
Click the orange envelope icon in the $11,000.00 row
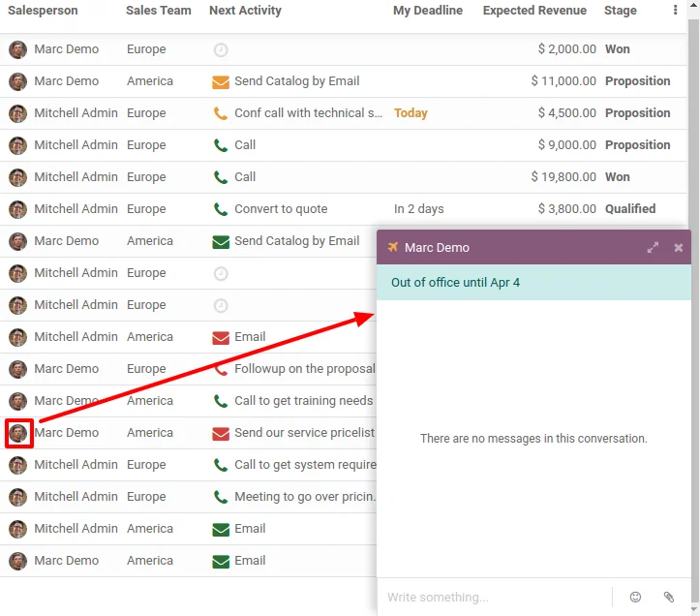tap(221, 81)
